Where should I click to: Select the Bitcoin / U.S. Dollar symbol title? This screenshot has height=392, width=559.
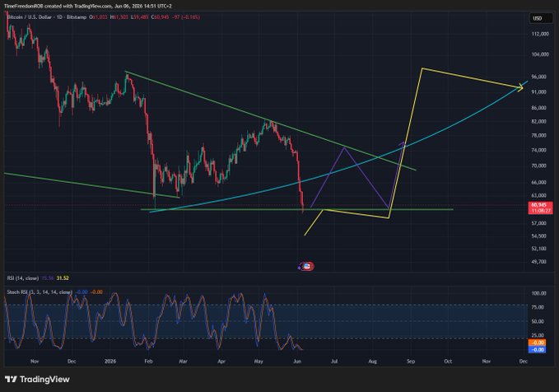coord(30,16)
